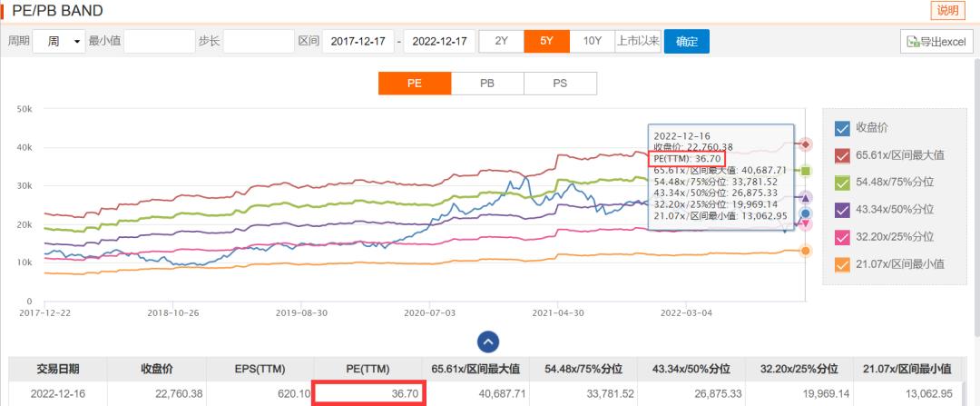Switch to the PS tab

[x=560, y=84]
